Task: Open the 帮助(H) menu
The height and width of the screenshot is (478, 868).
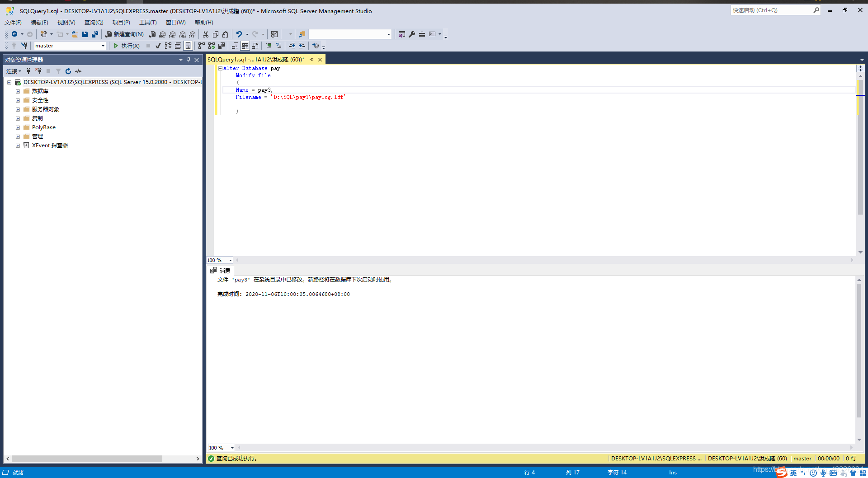Action: coord(204,22)
